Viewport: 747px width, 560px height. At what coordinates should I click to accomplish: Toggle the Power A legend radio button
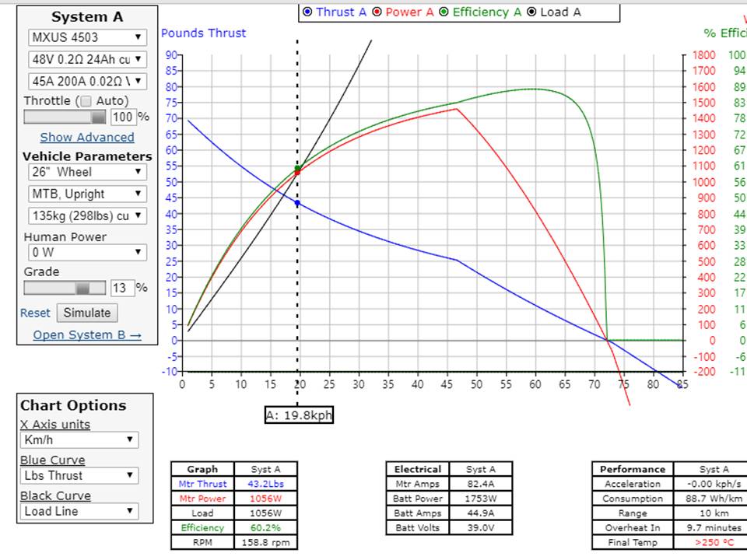point(377,12)
